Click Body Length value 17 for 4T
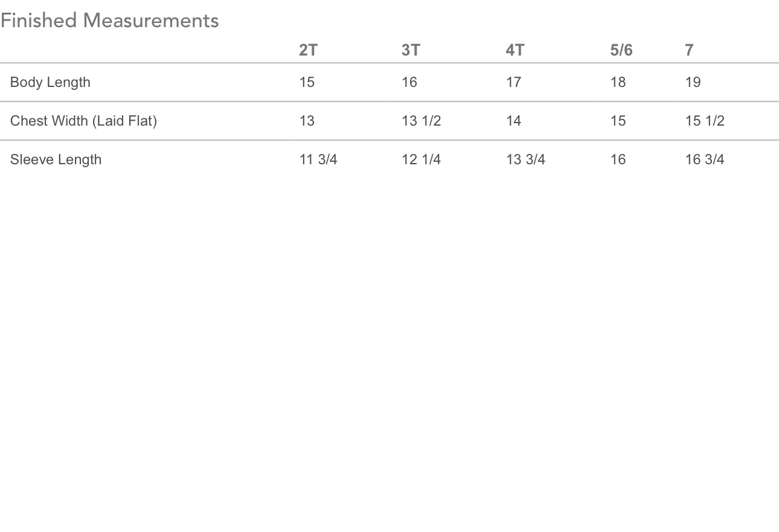The image size is (779, 532). (x=513, y=82)
